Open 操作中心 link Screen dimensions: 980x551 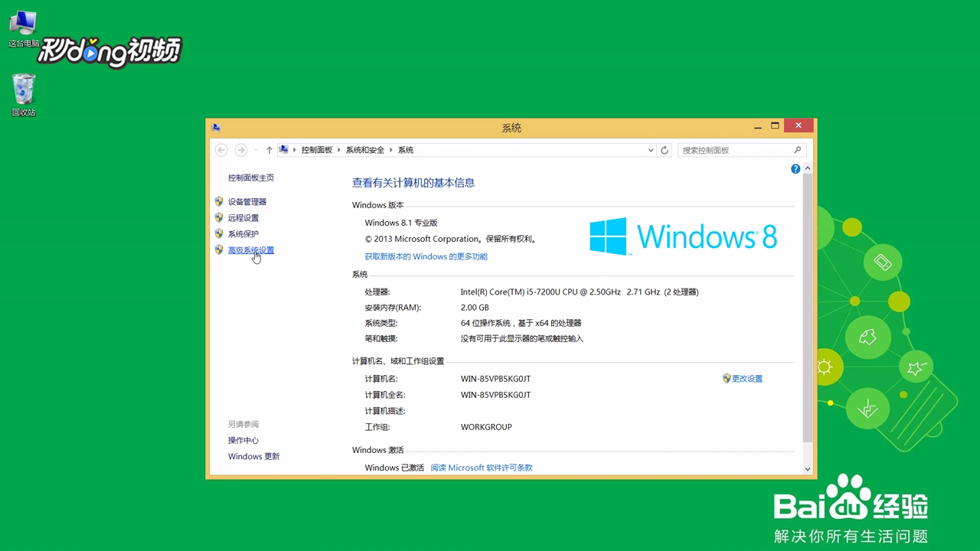243,440
